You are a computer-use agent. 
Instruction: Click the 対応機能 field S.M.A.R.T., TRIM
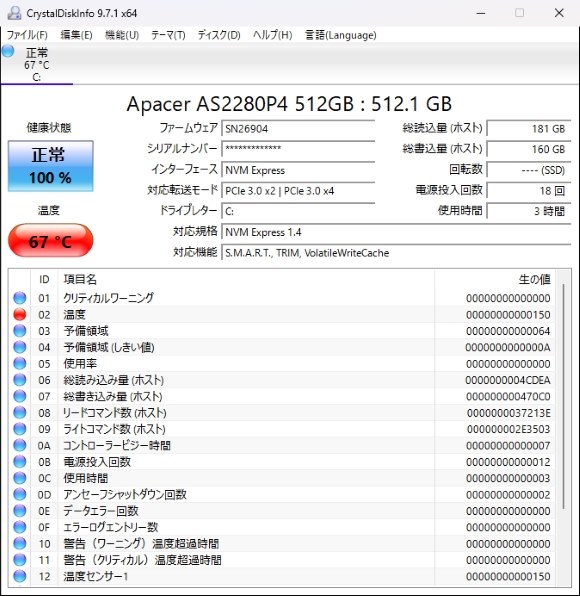396,252
